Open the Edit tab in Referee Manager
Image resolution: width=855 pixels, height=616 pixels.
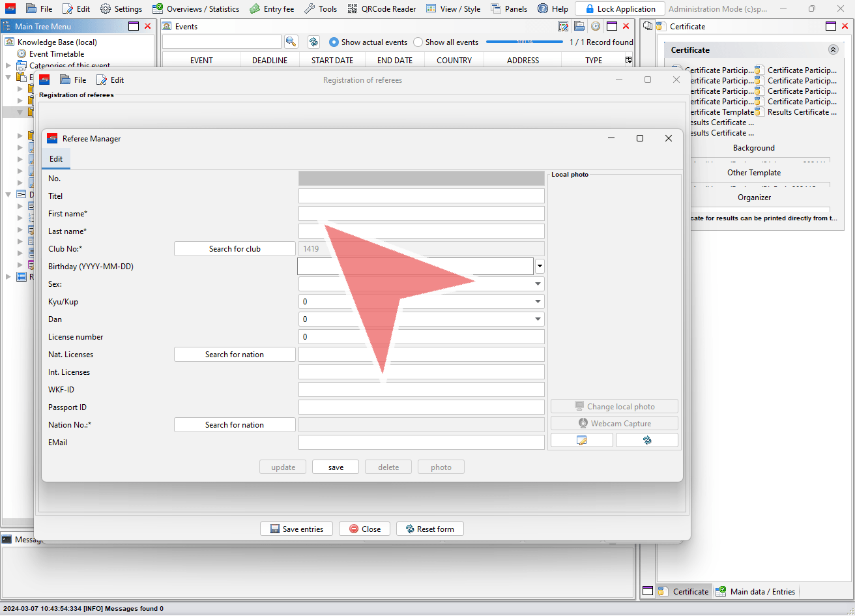pyautogui.click(x=56, y=159)
